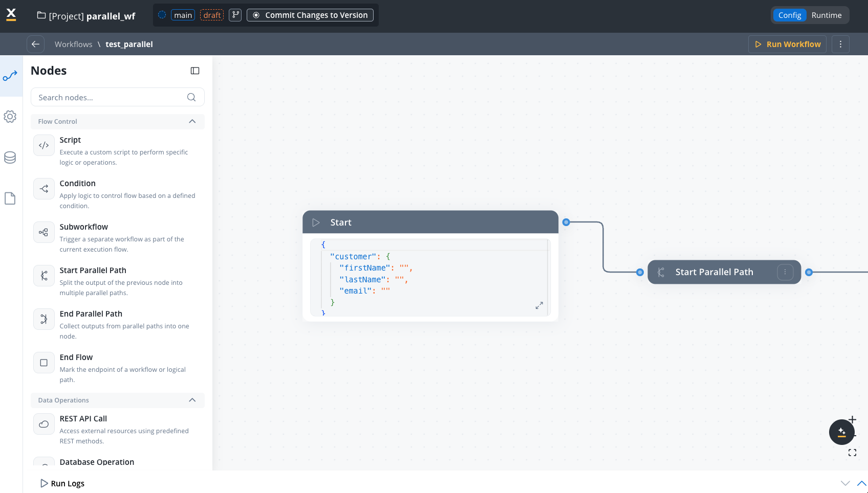
Task: Click the git branch icon in top bar
Action: point(235,15)
